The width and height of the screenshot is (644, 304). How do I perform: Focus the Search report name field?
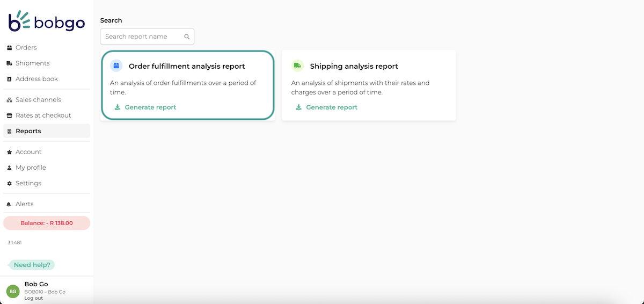(x=147, y=37)
